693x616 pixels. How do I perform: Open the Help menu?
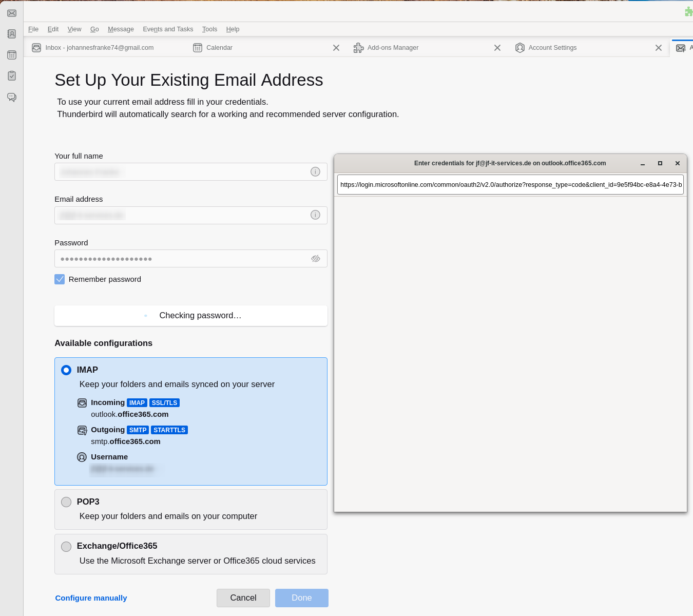(x=233, y=29)
